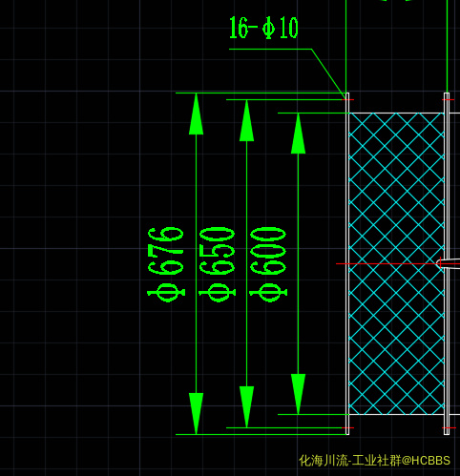Click red bolt-hole mark at bottom of right flange
This screenshot has width=460, height=476.
(449, 428)
